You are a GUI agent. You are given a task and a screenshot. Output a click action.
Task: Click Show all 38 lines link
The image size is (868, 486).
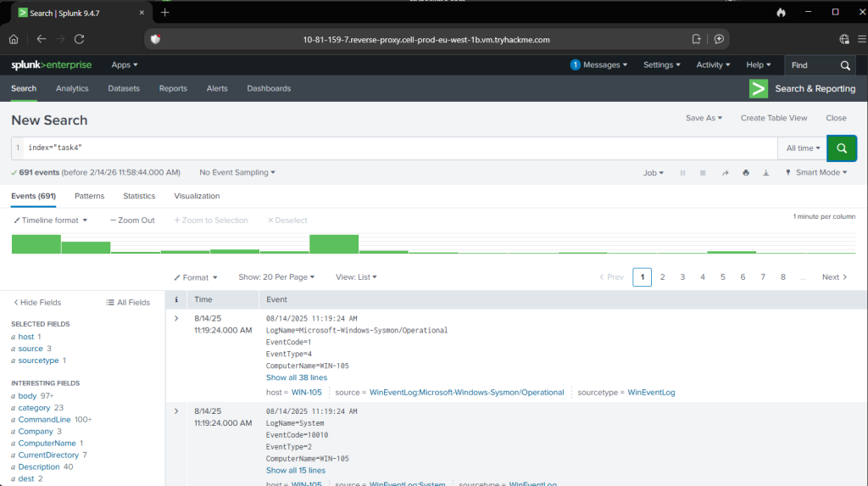click(296, 377)
